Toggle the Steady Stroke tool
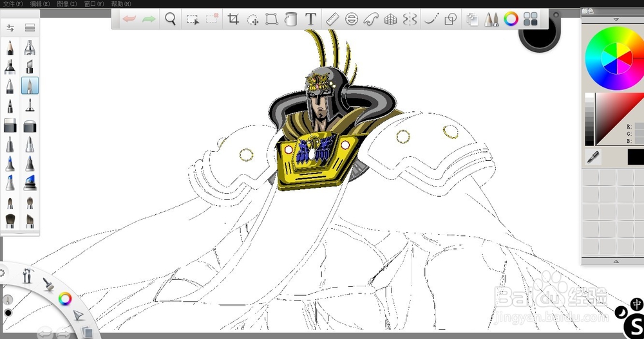This screenshot has height=339, width=644. pos(431,19)
